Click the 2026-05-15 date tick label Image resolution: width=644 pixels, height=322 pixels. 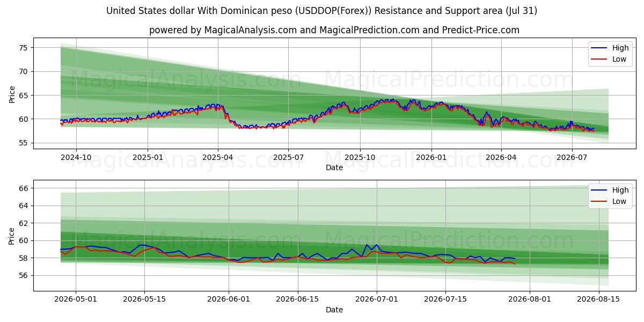[x=144, y=299]
